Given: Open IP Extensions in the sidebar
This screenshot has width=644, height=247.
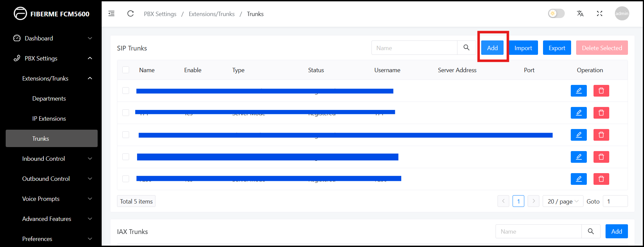Looking at the screenshot, I should point(49,119).
